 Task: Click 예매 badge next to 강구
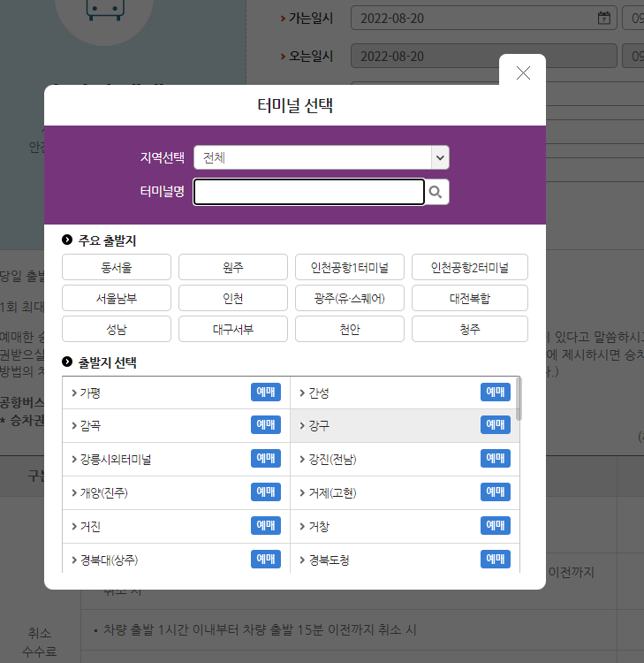point(496,424)
